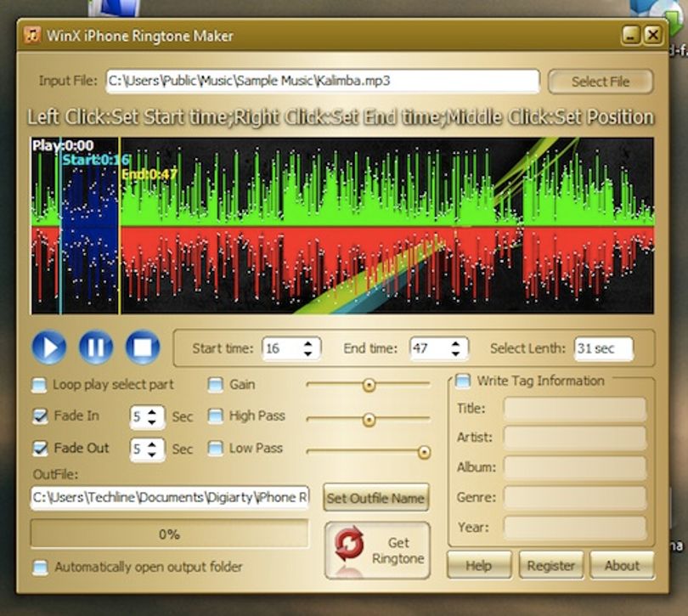Screen dimensions: 688x616
Task: Enable Automatically open output folder
Action: point(41,567)
